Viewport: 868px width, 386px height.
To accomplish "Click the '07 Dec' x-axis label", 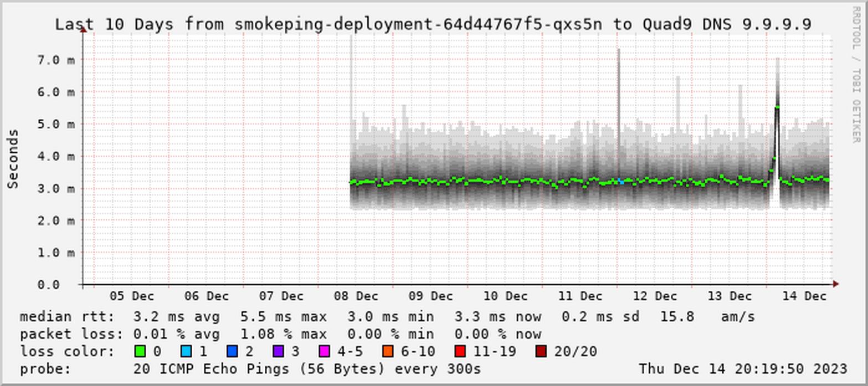I will pyautogui.click(x=281, y=296).
